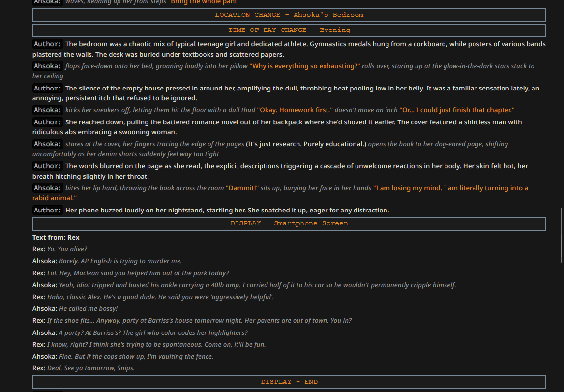Select the DISPLAY Smartphone Screen banner
The image size is (564, 392).
289,223
